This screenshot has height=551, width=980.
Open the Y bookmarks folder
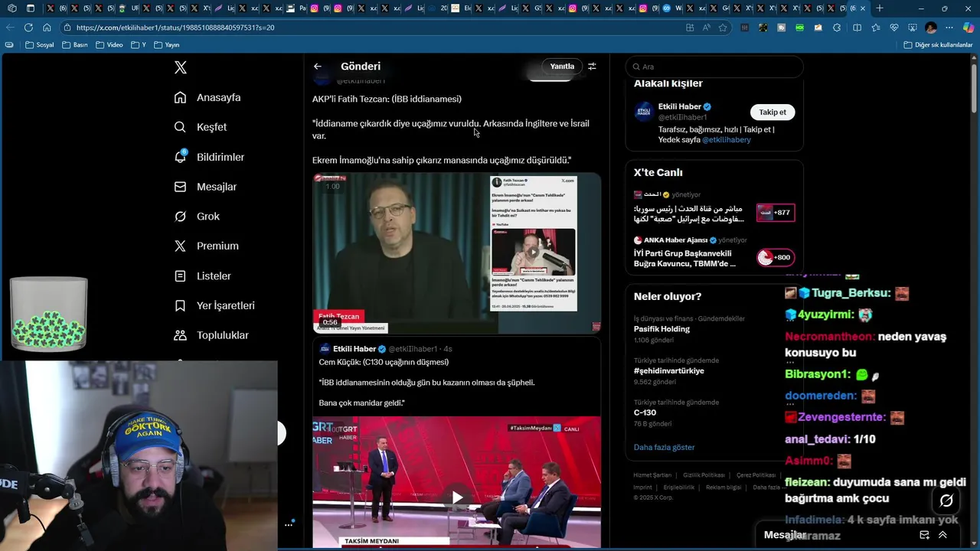pos(139,45)
